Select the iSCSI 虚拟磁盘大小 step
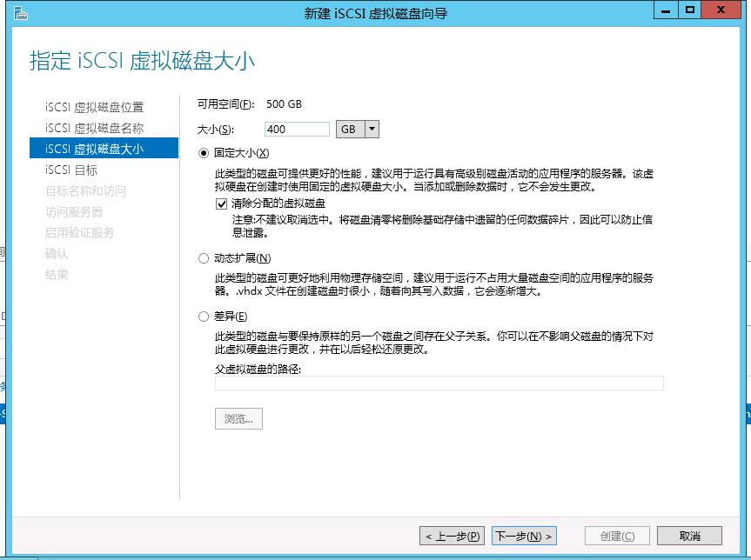This screenshot has width=751, height=560. [x=104, y=149]
